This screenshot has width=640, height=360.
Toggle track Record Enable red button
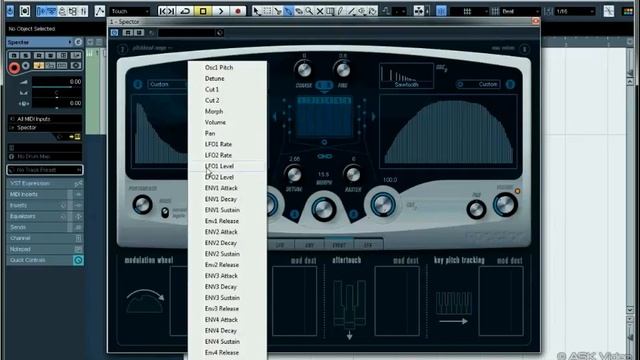click(14, 67)
